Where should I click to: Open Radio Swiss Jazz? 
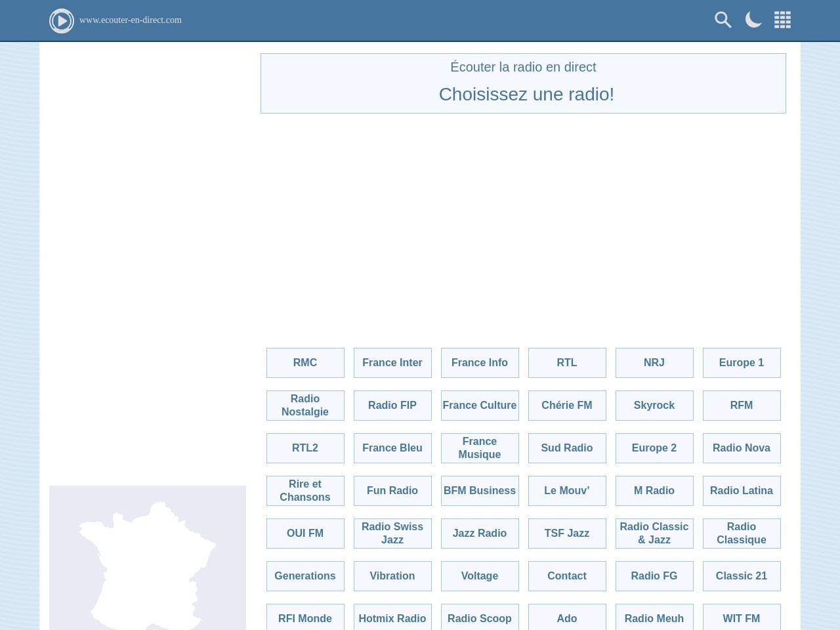(x=392, y=534)
